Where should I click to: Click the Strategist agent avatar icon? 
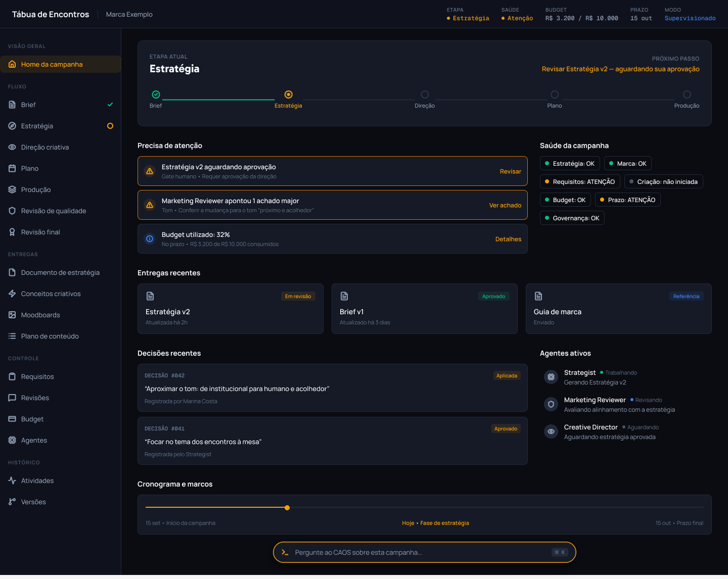tap(551, 377)
